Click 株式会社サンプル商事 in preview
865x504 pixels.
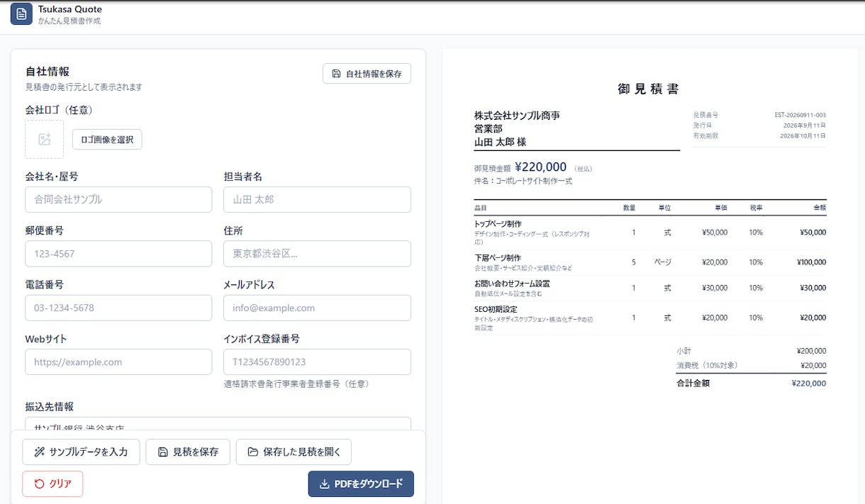[517, 116]
